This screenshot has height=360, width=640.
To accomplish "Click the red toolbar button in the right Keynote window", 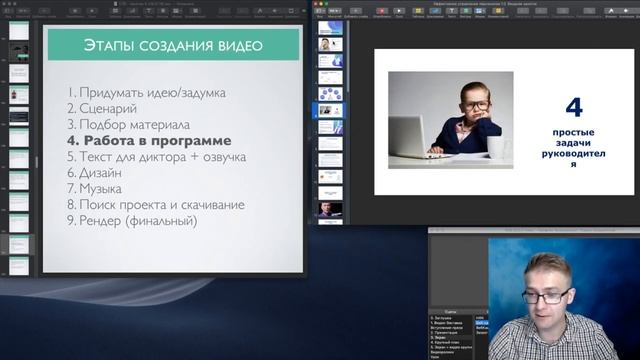I will [x=382, y=11].
